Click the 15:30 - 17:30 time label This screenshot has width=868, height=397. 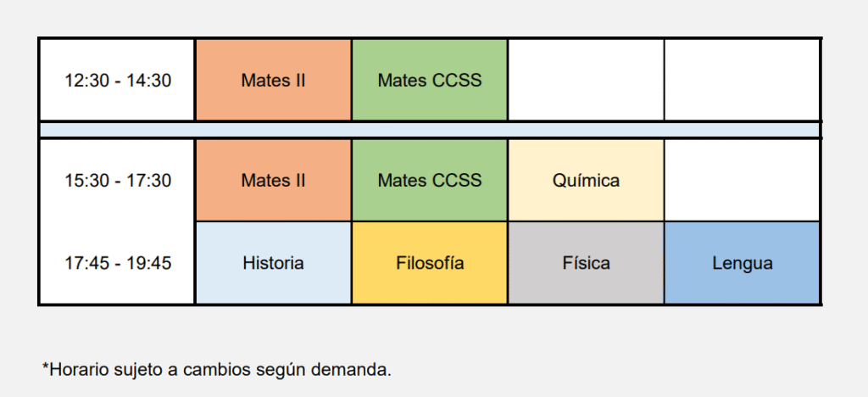pyautogui.click(x=118, y=181)
